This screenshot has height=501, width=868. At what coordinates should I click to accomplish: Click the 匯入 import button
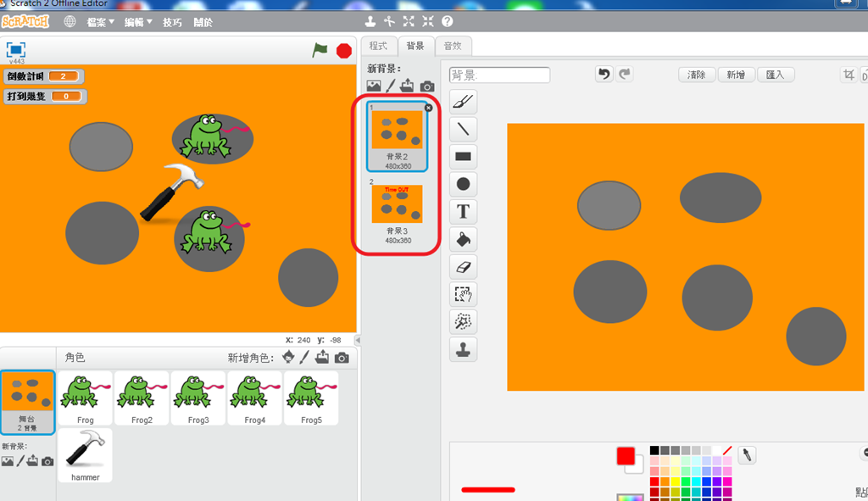point(775,75)
